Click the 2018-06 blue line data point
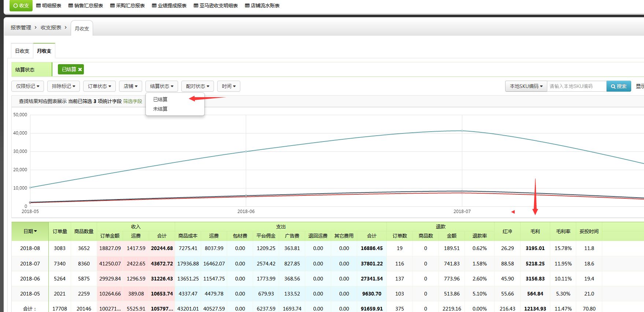 coord(246,151)
